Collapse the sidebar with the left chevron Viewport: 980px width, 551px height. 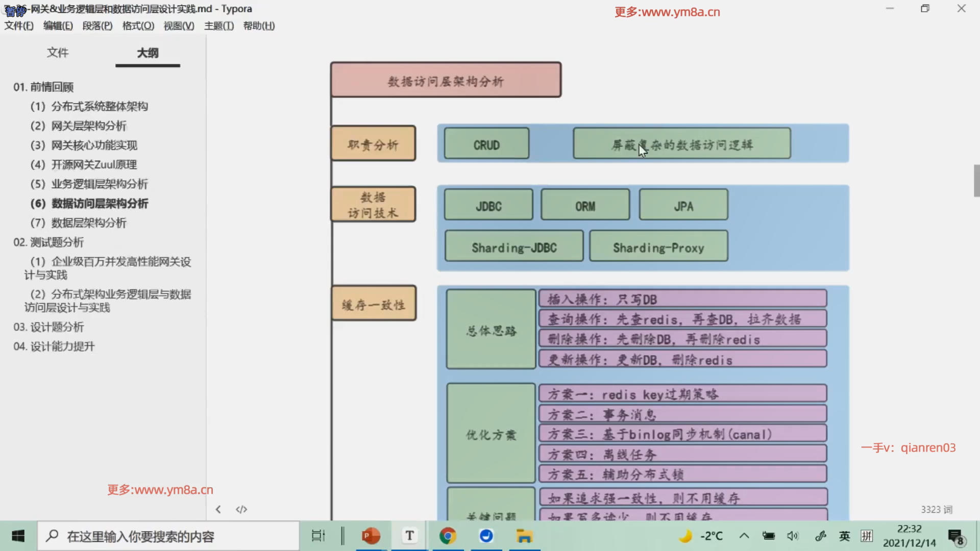tap(218, 509)
